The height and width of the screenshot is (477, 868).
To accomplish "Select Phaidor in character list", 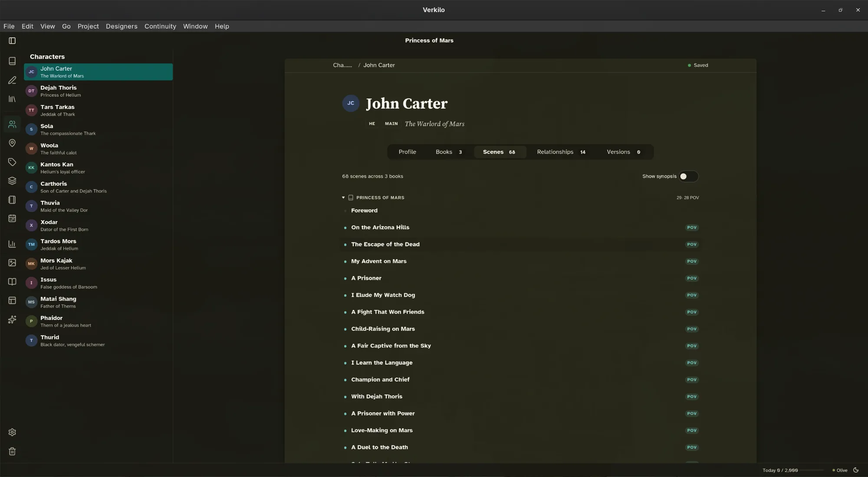I will click(x=98, y=321).
